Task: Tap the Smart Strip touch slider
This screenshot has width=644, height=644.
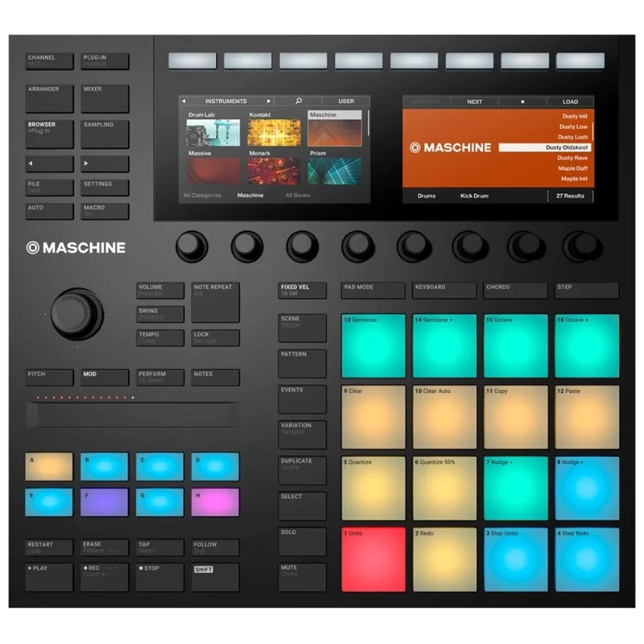Action: coord(132,415)
